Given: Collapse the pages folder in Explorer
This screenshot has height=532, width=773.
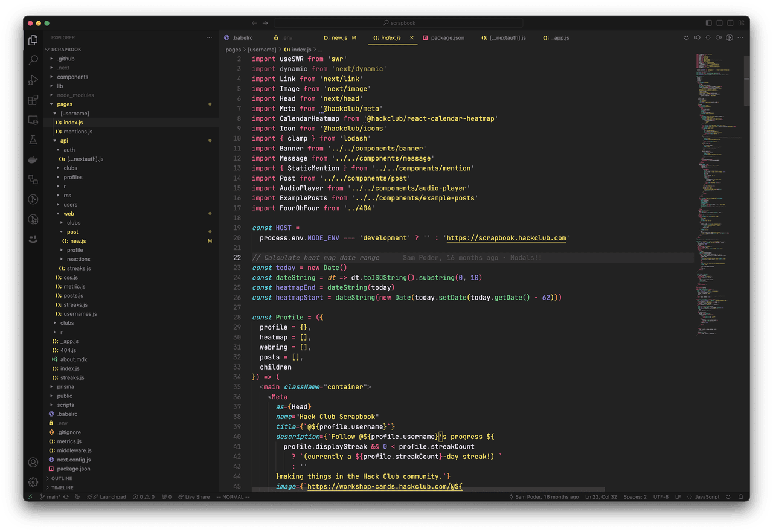Looking at the screenshot, I should click(x=65, y=104).
